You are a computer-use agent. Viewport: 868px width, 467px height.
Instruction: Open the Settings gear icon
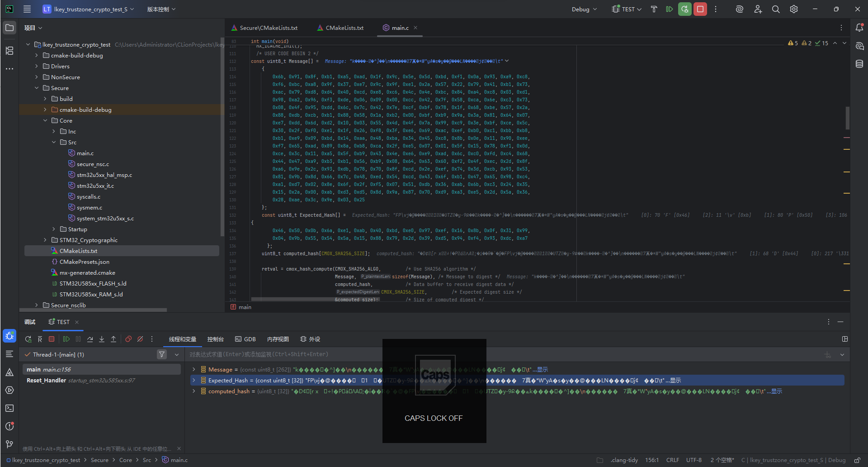click(x=794, y=9)
